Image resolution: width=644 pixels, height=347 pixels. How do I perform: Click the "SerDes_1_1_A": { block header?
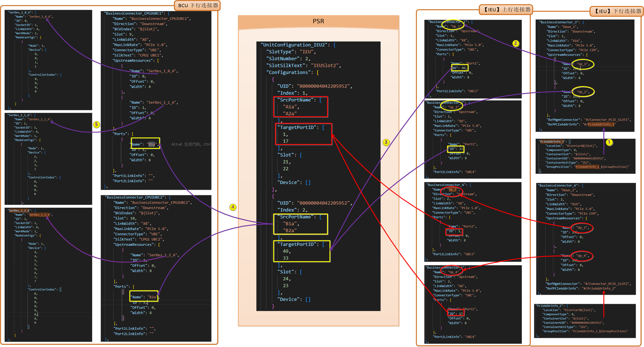click(x=21, y=115)
